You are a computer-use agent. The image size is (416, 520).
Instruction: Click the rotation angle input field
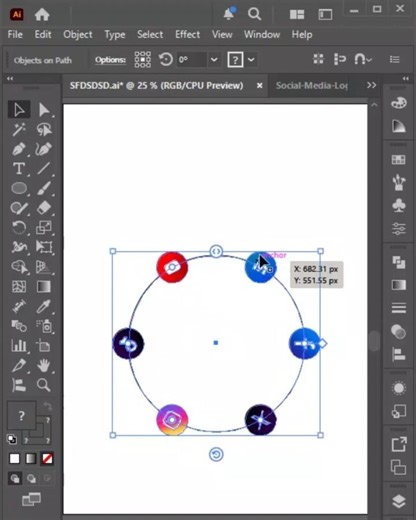[192, 60]
